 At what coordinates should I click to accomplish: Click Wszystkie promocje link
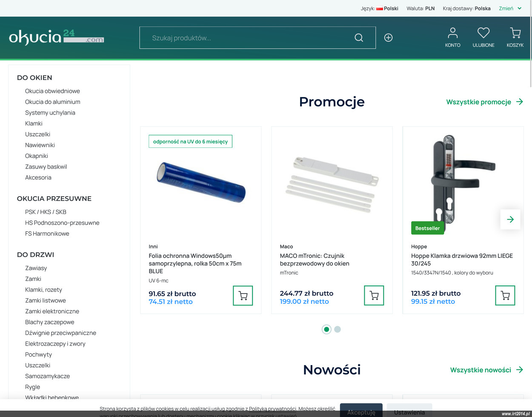(x=478, y=102)
